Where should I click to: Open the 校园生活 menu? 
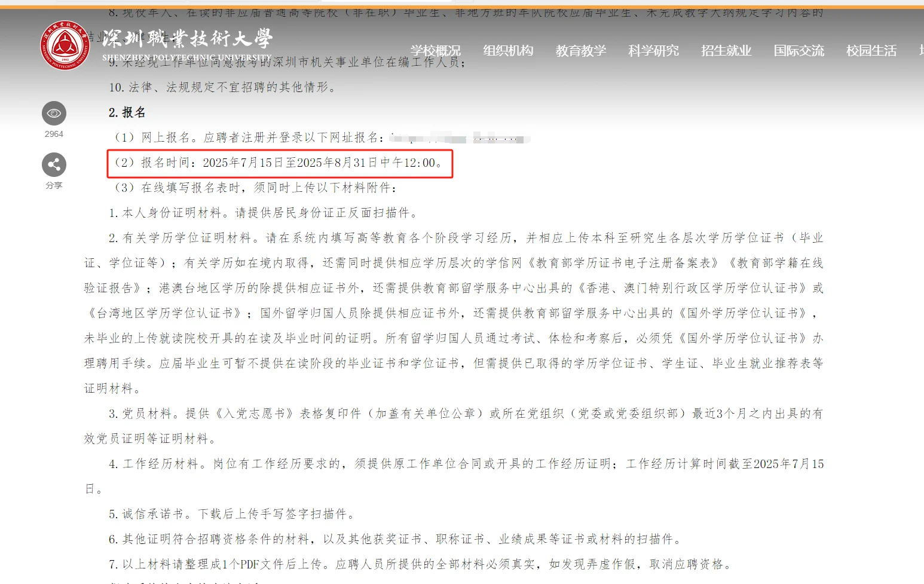coord(871,51)
